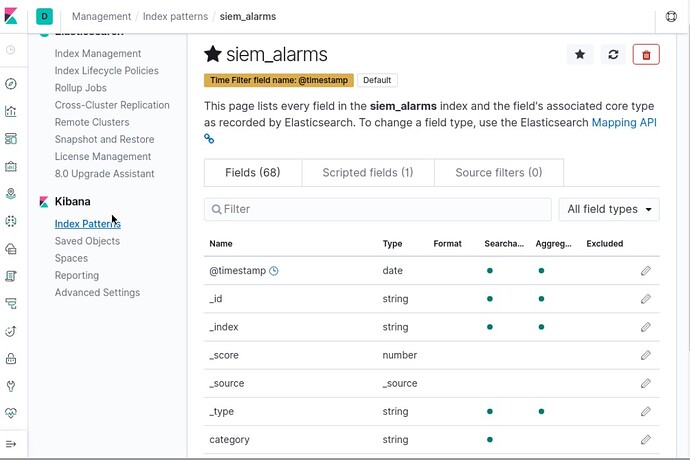Screen dimensions: 690x460
Task: Expand the side navigation with arrow icon
Action: (11, 444)
